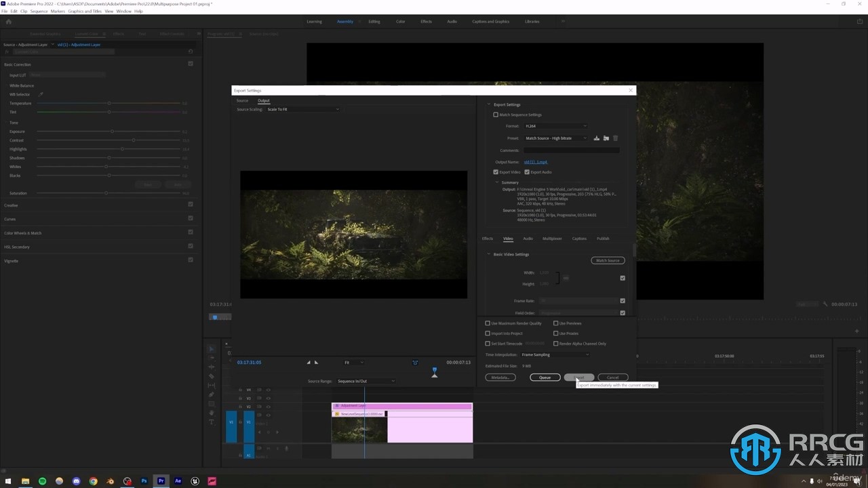Open the Preset Match Source dropdown
This screenshot has width=868, height=488.
pyautogui.click(x=555, y=138)
